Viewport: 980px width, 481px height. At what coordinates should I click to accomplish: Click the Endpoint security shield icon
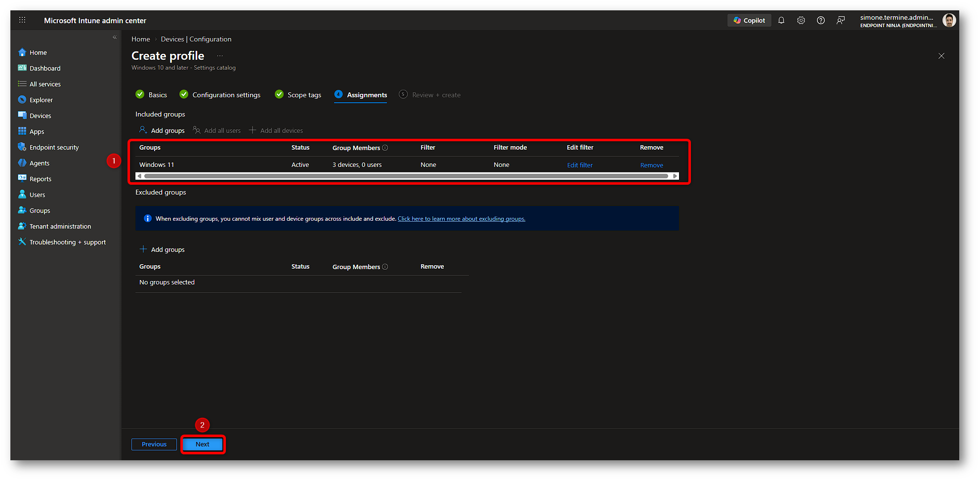22,147
